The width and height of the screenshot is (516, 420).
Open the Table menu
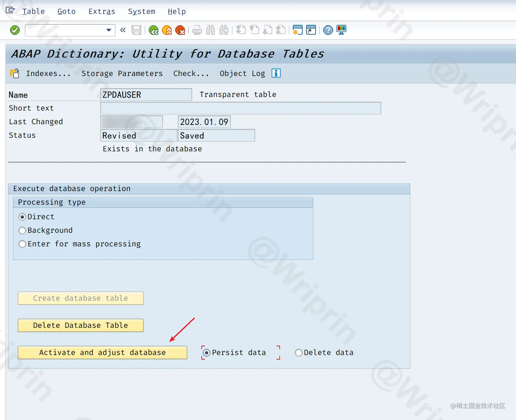point(33,11)
